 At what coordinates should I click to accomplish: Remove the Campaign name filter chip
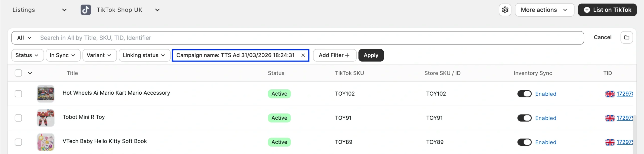click(x=303, y=55)
